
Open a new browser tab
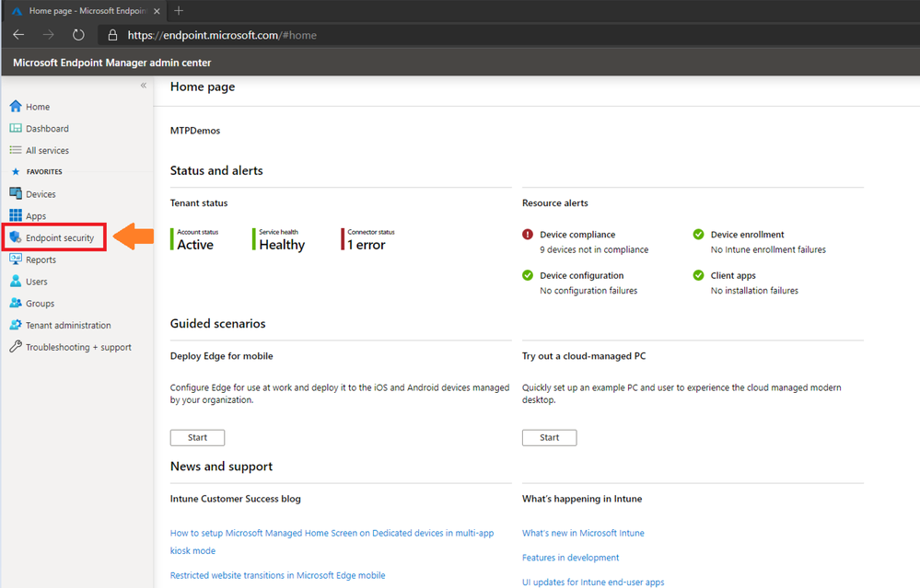(x=179, y=10)
